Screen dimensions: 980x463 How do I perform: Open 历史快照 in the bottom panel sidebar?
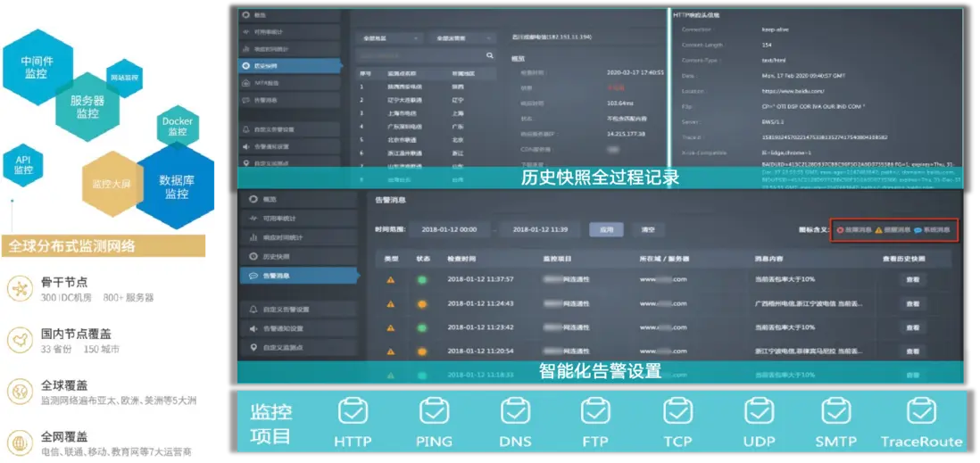tap(298, 256)
